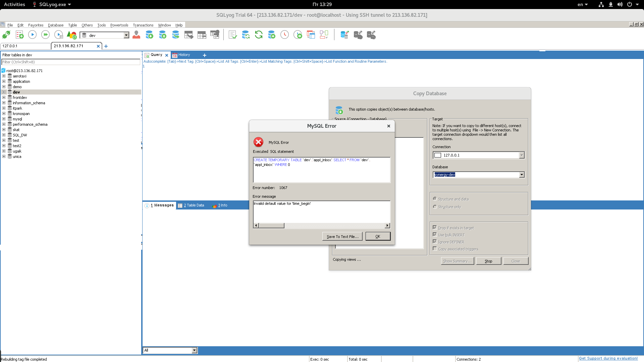Image resolution: width=644 pixels, height=362 pixels.
Task: Click the Filter tables input field
Action: click(71, 62)
